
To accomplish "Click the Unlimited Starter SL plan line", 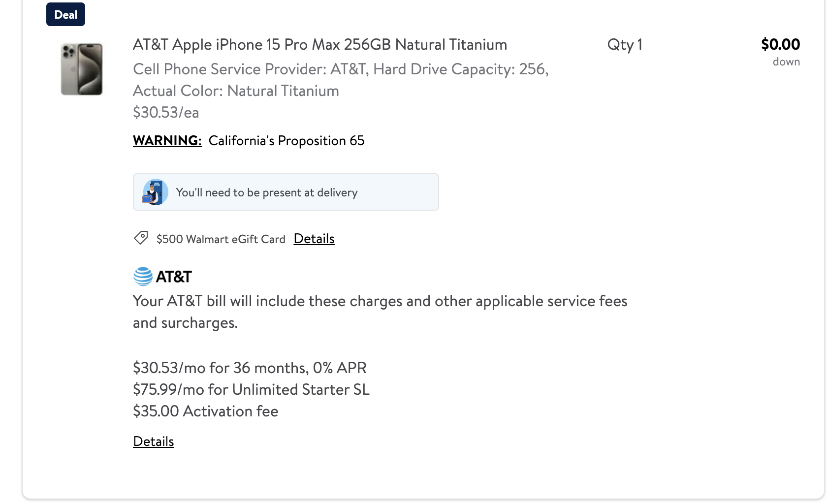I will (x=251, y=390).
